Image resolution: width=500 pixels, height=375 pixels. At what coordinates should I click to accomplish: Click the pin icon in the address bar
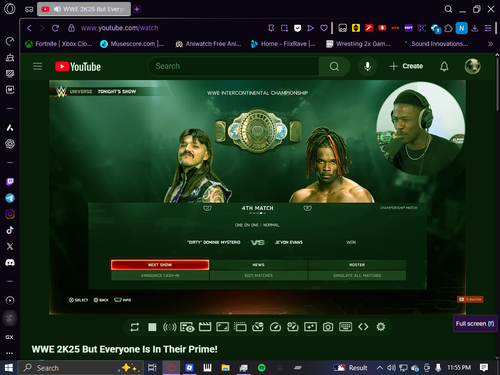click(271, 28)
